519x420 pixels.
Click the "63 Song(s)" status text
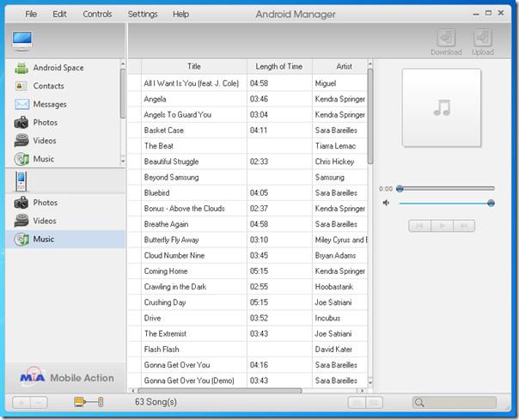(156, 402)
